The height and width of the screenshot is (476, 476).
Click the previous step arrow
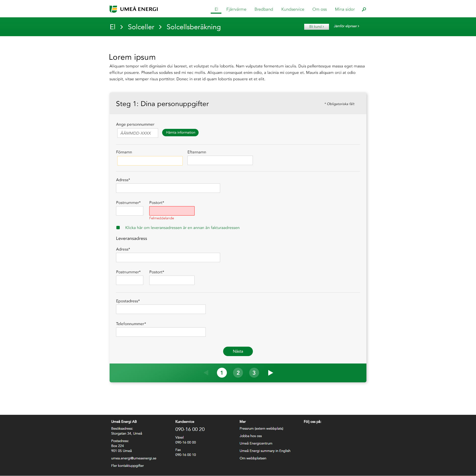[x=206, y=373]
